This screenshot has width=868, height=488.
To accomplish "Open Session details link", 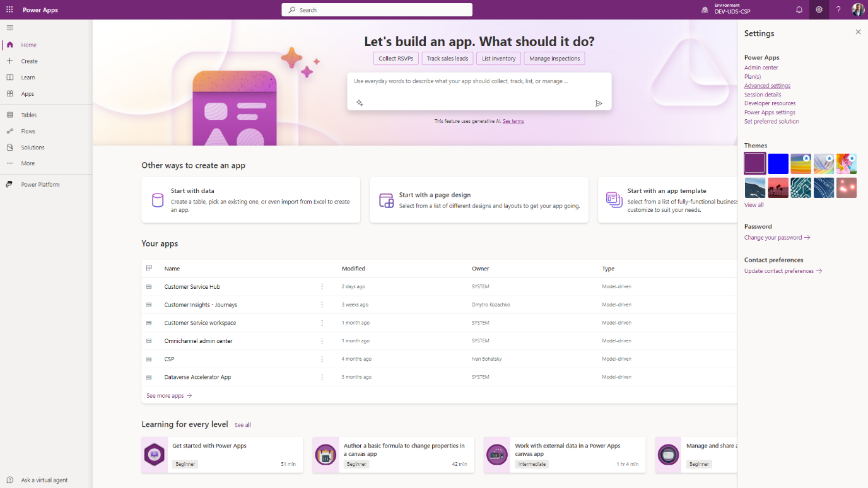I will click(763, 95).
